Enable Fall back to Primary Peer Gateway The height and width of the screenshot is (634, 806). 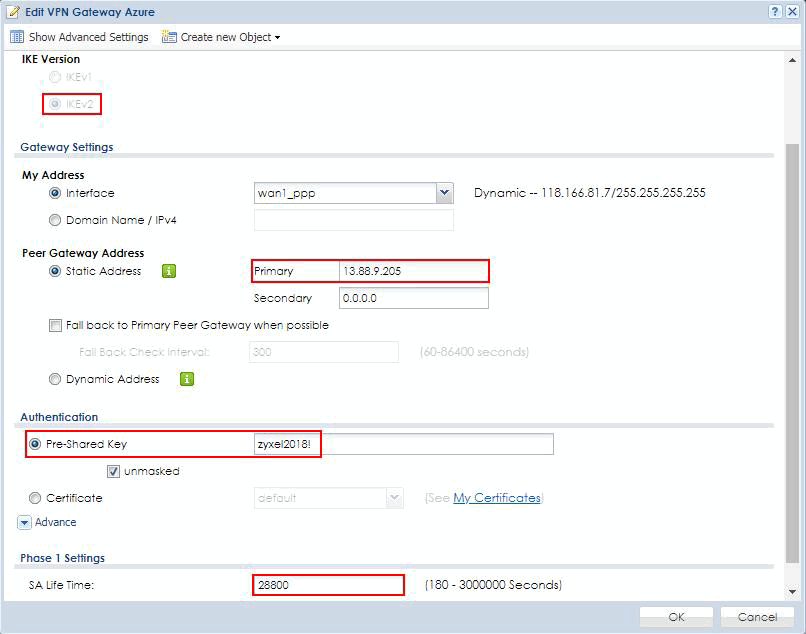click(x=56, y=325)
